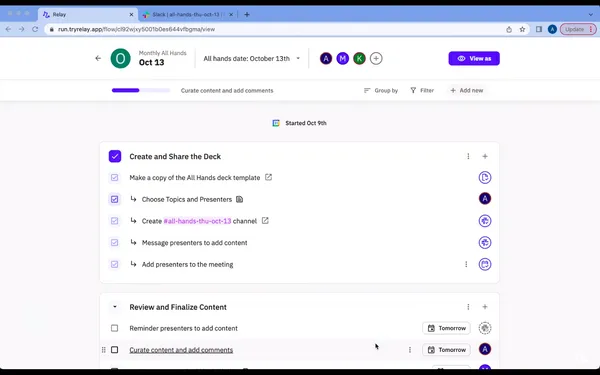The image size is (600, 375).
Task: Toggle the Create and Share the Deck checkbox
Action: (x=115, y=156)
